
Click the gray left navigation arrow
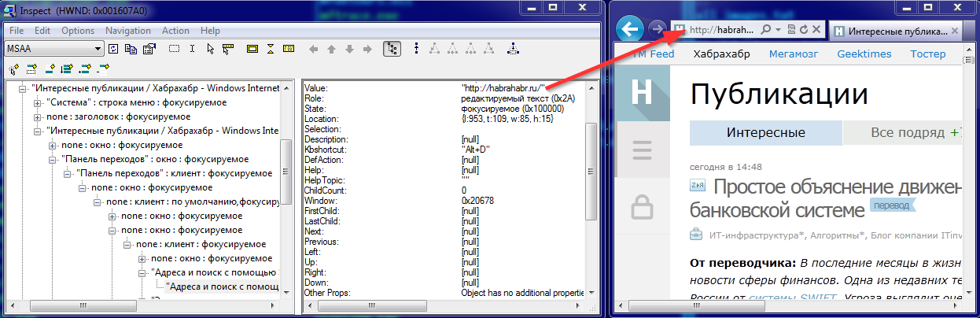click(314, 49)
